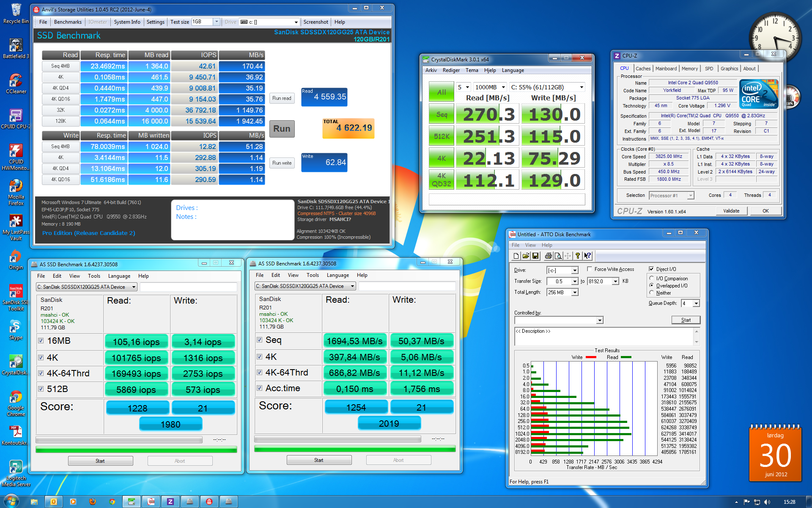Image resolution: width=812 pixels, height=508 pixels.
Task: Click ATTO description scrollbar down arrow
Action: click(x=697, y=342)
